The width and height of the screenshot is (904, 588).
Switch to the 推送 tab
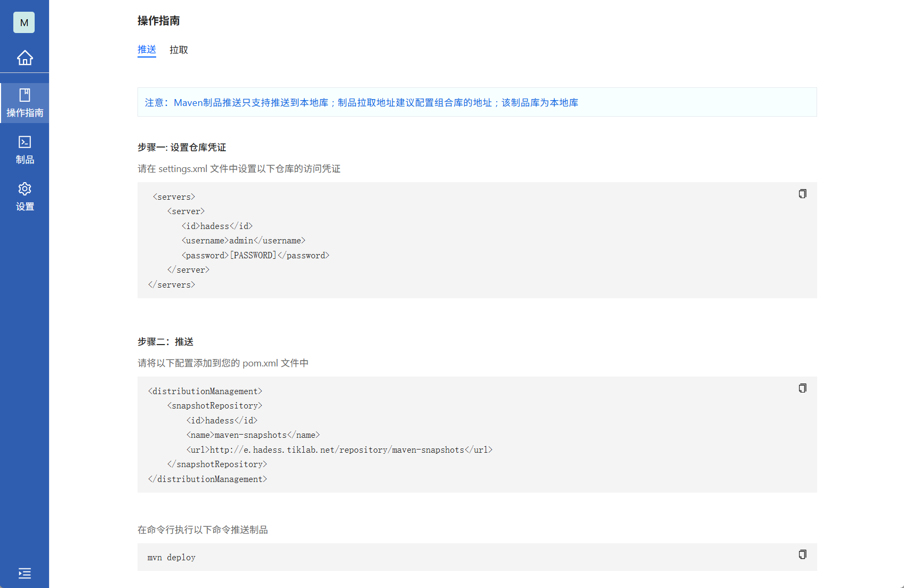coord(147,50)
